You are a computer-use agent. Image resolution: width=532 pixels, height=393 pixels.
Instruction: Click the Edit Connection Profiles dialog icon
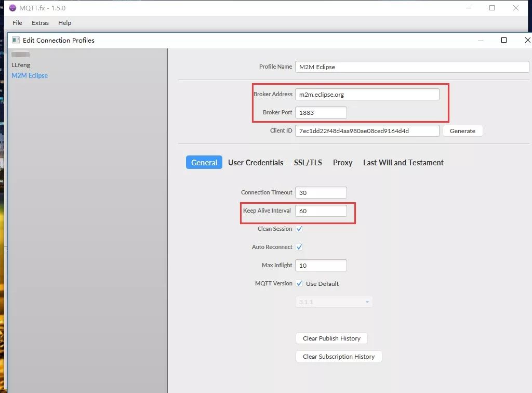[x=16, y=40]
